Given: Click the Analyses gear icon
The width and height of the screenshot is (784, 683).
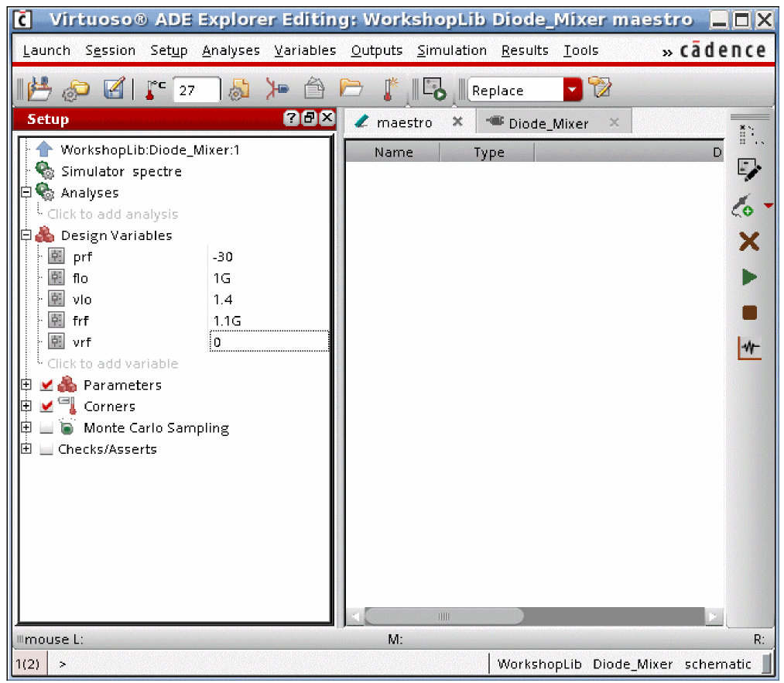Looking at the screenshot, I should (45, 192).
